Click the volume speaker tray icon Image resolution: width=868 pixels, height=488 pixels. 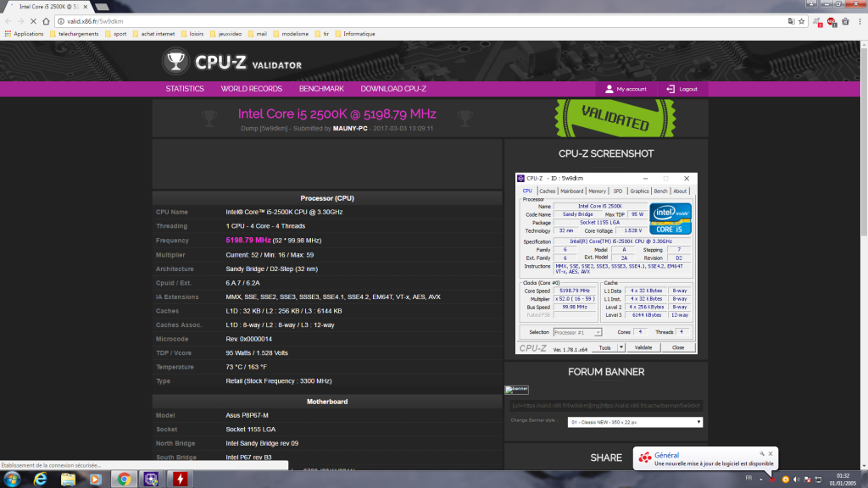click(x=796, y=480)
